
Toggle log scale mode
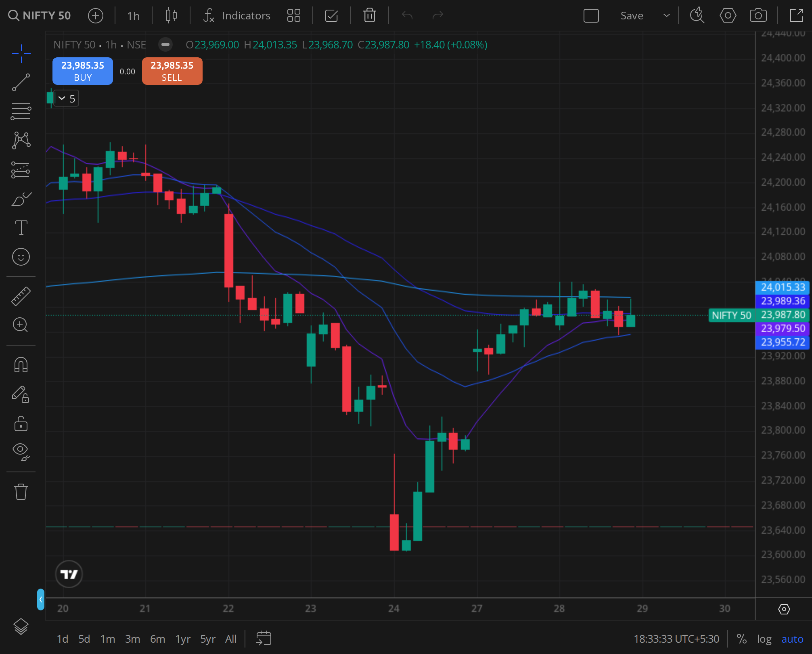(764, 639)
